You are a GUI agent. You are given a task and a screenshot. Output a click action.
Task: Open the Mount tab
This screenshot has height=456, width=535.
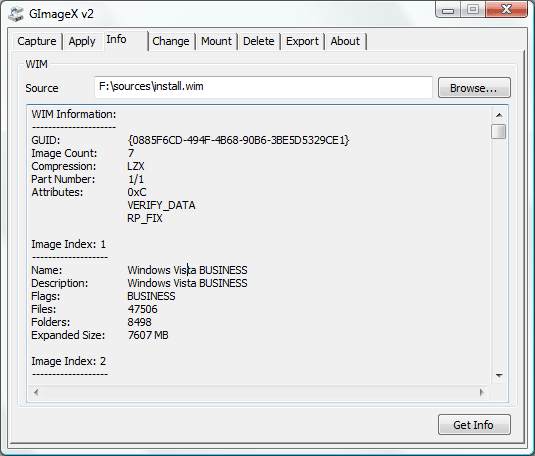(x=216, y=41)
